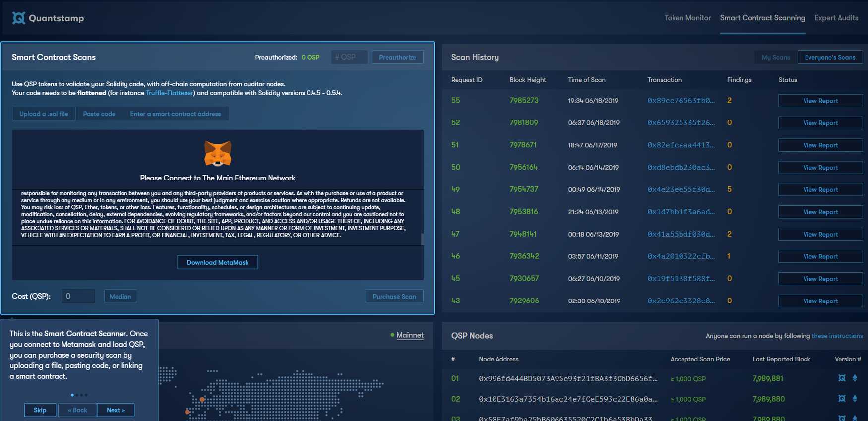This screenshot has height=421, width=868.
Task: Click Download MetaMask button
Action: pos(218,262)
